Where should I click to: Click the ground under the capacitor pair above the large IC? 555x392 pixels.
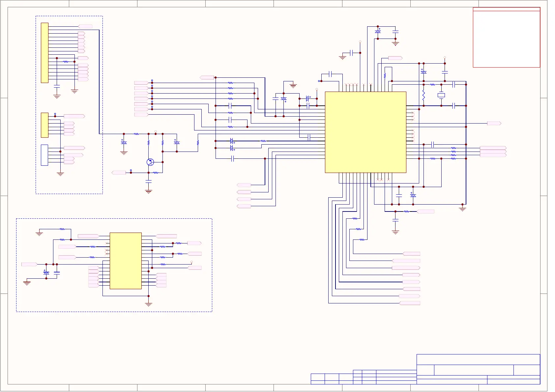pos(395,43)
